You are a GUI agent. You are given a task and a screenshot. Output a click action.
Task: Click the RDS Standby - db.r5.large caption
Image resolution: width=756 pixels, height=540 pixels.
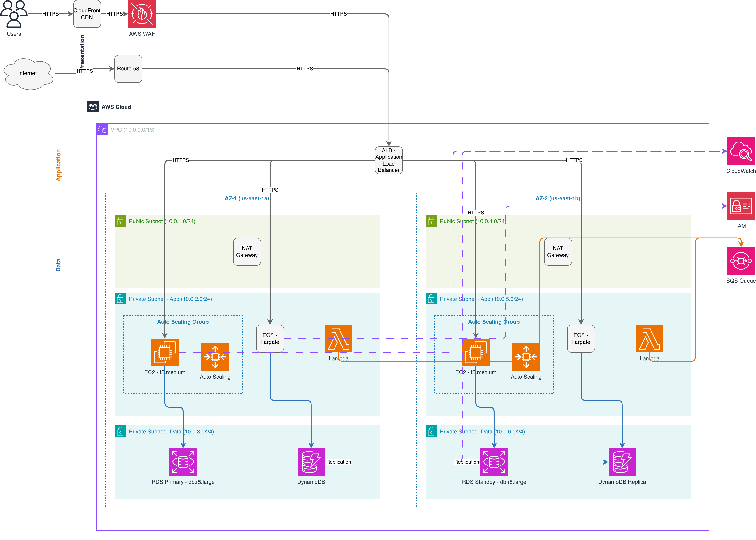(x=494, y=482)
